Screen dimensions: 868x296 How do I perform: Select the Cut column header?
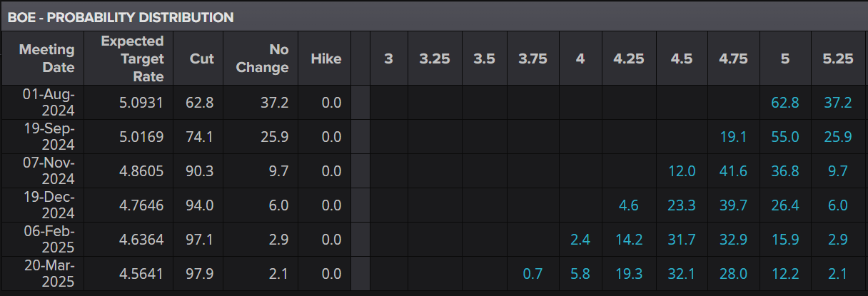pos(201,58)
